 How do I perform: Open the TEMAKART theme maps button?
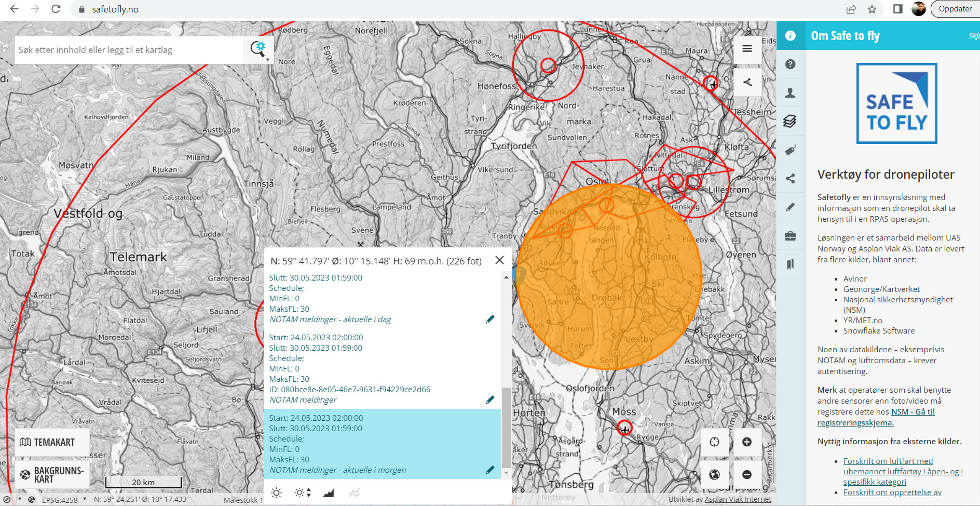point(52,442)
